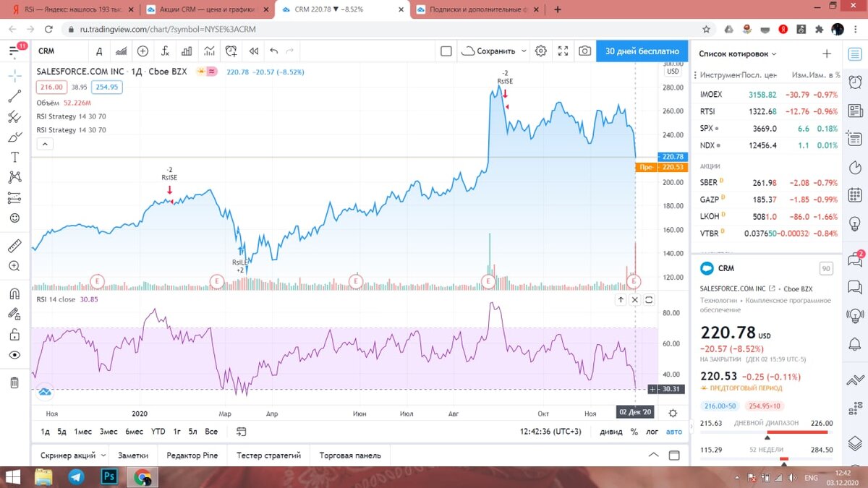868x488 pixels.
Task: Open chart style area selector
Action: 122,51
